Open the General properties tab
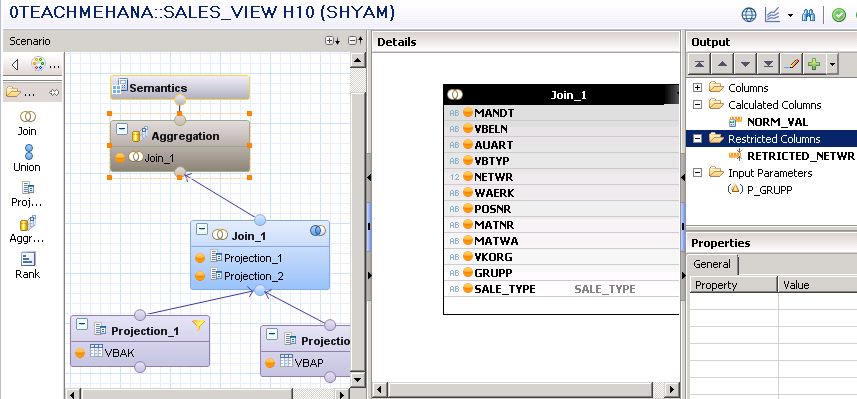Viewport: 857px width, 399px height. click(x=712, y=264)
